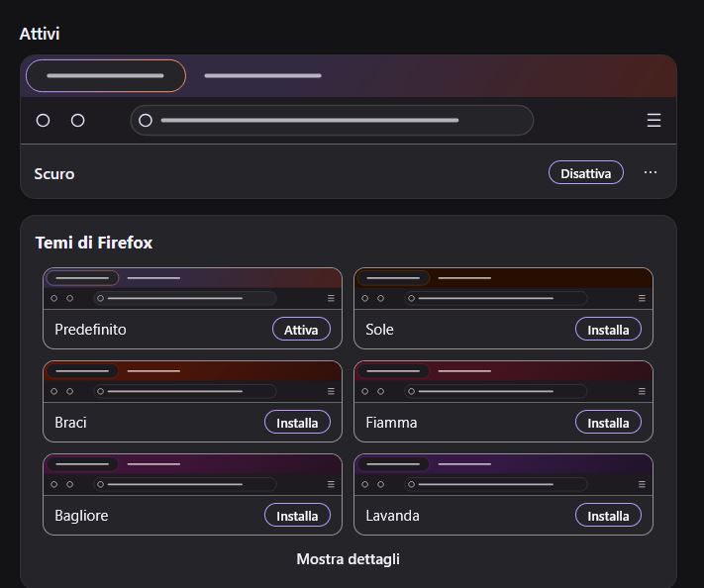Click hamburger icon in Sole theme preview
The image size is (704, 588).
pyautogui.click(x=642, y=299)
